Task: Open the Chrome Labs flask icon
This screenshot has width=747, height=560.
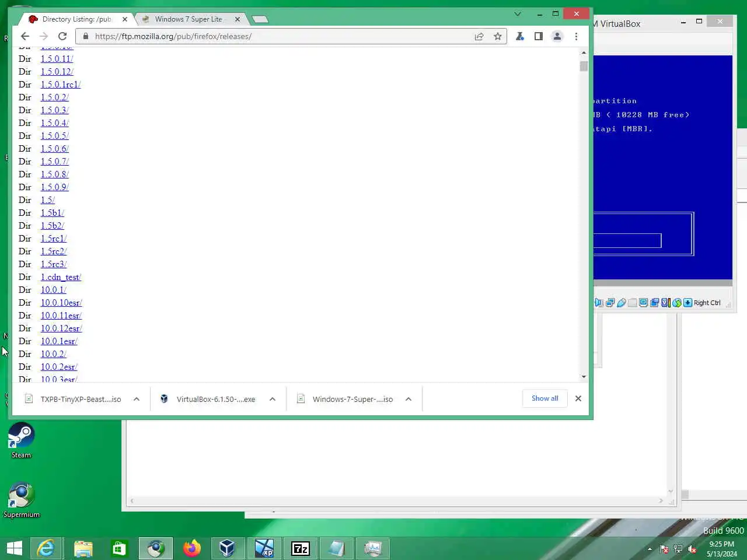Action: (519, 36)
